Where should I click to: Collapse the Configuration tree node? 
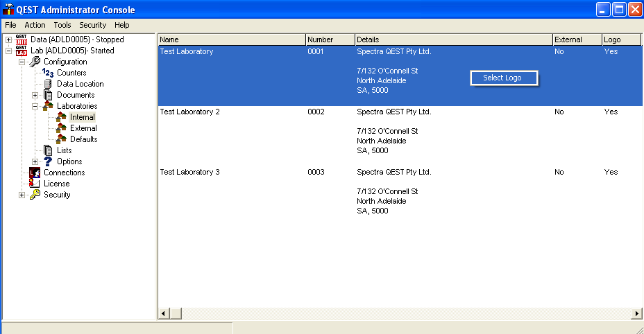(22, 62)
